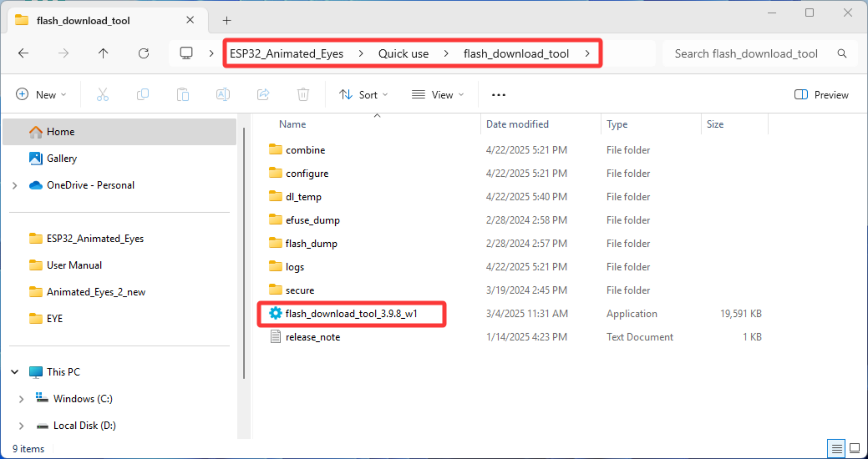Click the Copy icon in toolbar
The height and width of the screenshot is (459, 868).
[x=143, y=94]
